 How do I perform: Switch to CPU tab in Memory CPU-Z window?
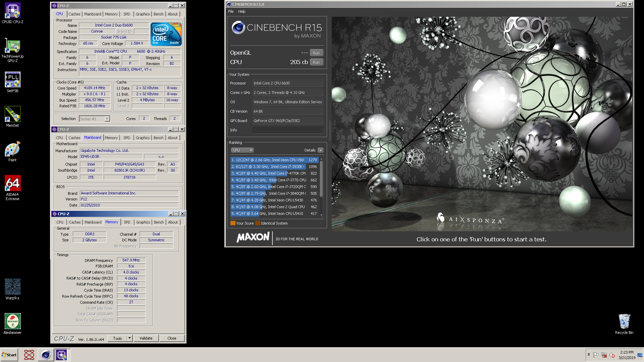pyautogui.click(x=60, y=222)
